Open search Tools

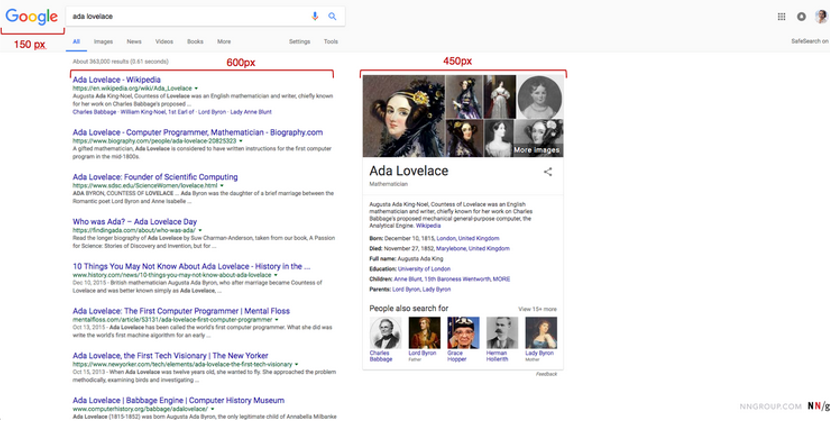pos(331,42)
